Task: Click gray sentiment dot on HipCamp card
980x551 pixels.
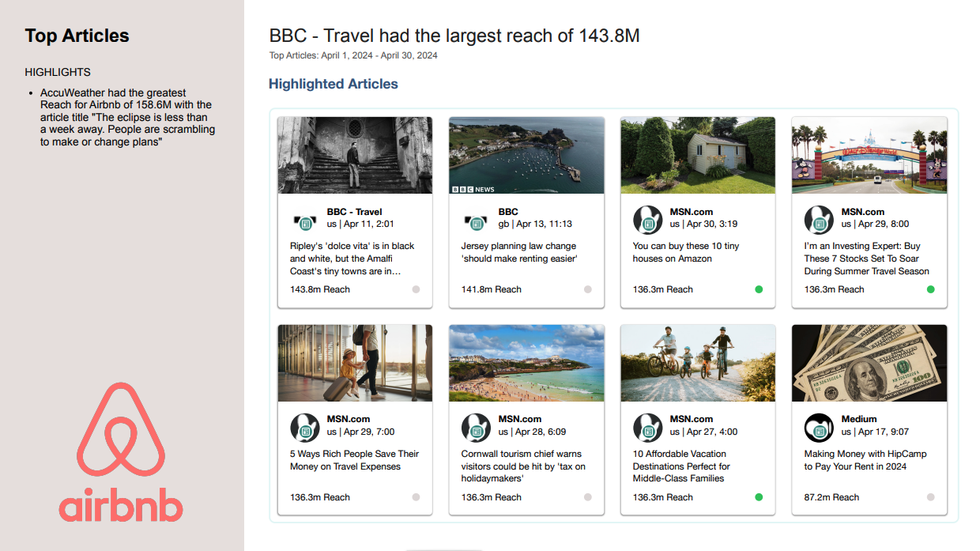Action: point(930,497)
